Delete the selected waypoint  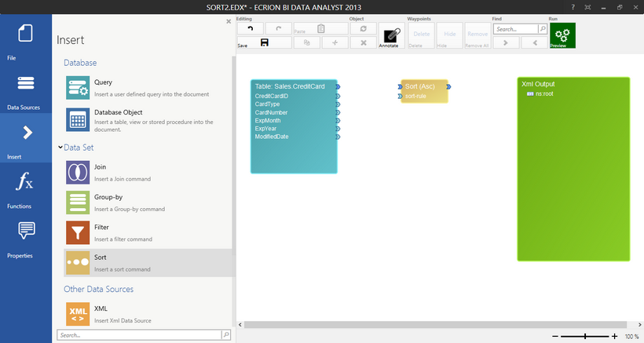[422, 35]
